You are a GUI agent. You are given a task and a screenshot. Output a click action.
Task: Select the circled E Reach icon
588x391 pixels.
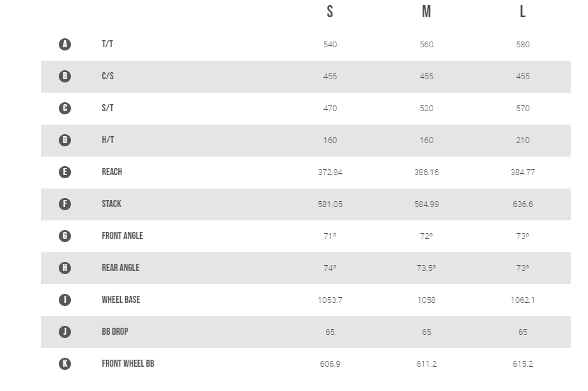(65, 172)
